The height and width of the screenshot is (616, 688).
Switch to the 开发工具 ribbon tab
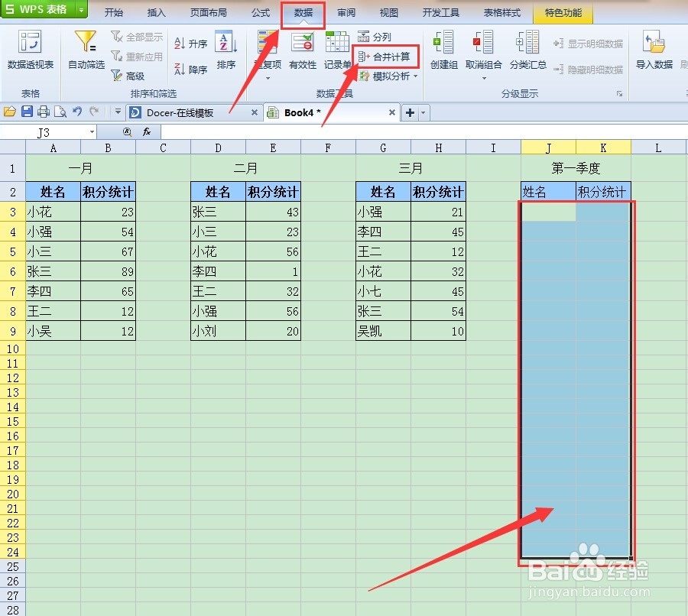(x=441, y=13)
